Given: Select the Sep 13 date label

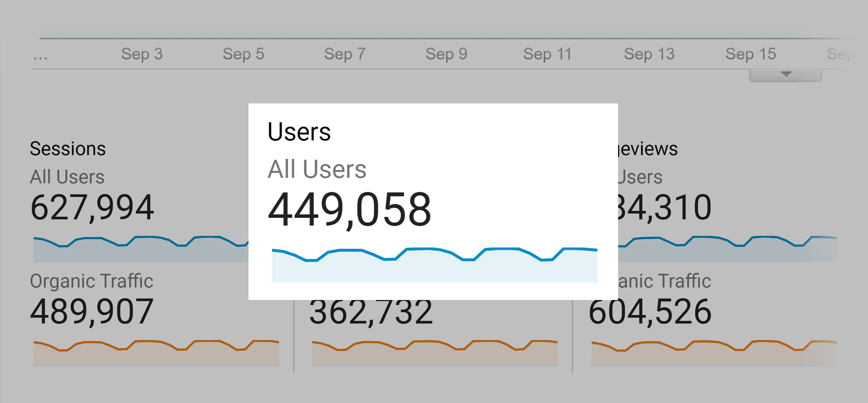Looking at the screenshot, I should pyautogui.click(x=650, y=54).
